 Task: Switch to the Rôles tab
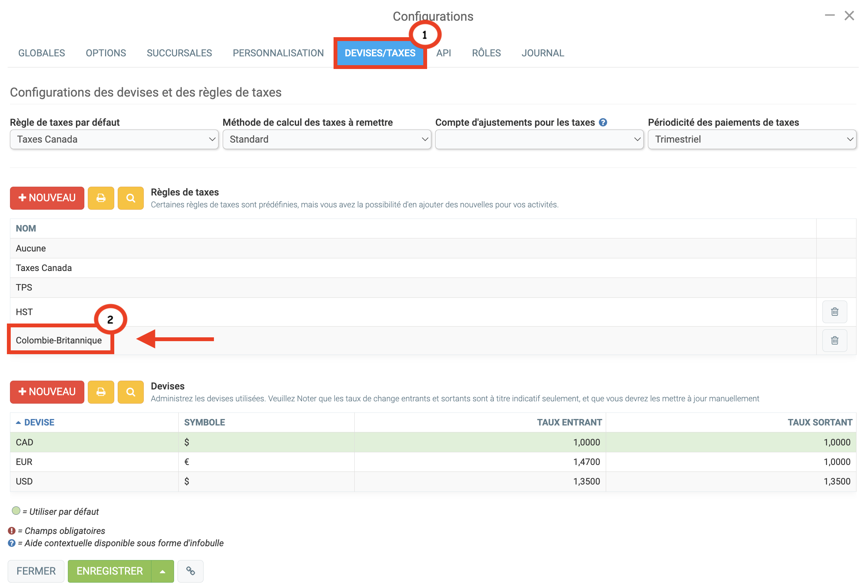pos(486,53)
